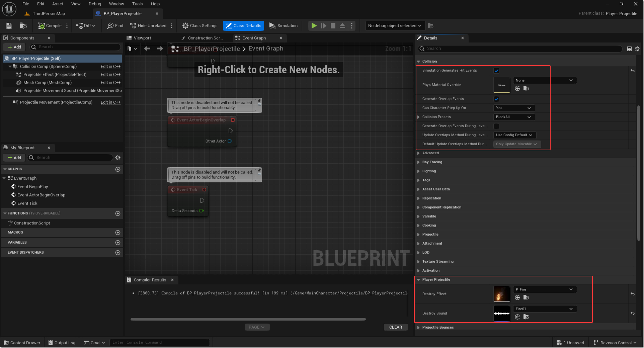Stop simulation with the square button
This screenshot has width=644, height=348.
[333, 26]
